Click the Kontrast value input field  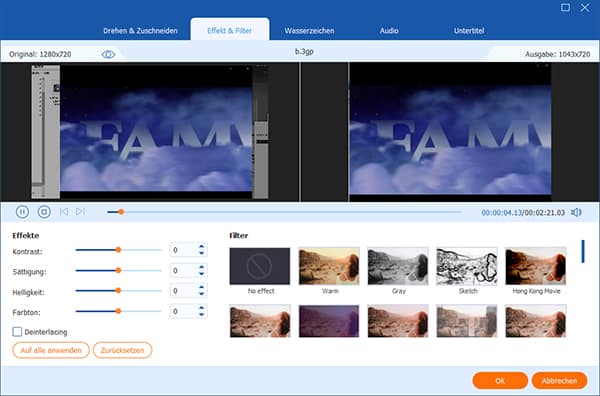[x=184, y=250]
